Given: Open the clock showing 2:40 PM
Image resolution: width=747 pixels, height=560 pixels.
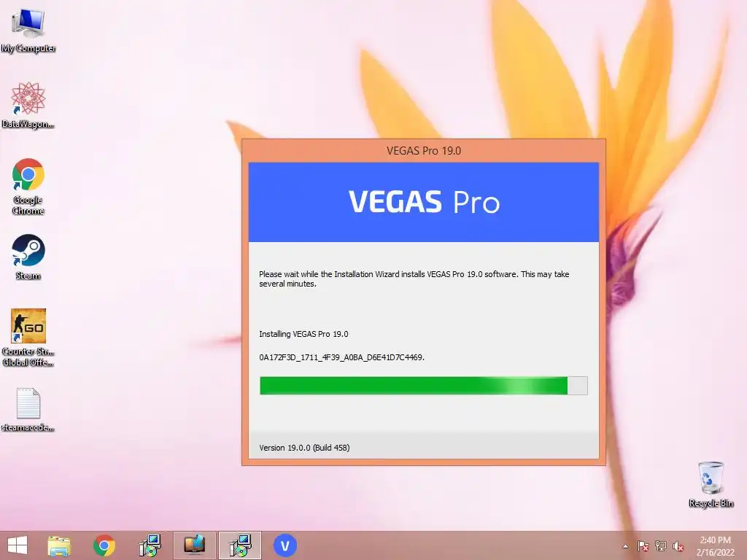Looking at the screenshot, I should (x=715, y=546).
